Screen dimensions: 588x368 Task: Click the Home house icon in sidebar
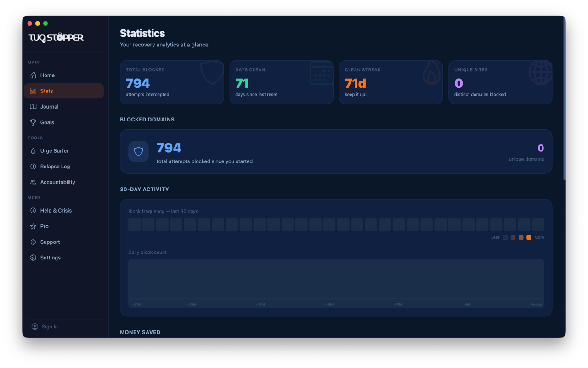click(x=33, y=75)
